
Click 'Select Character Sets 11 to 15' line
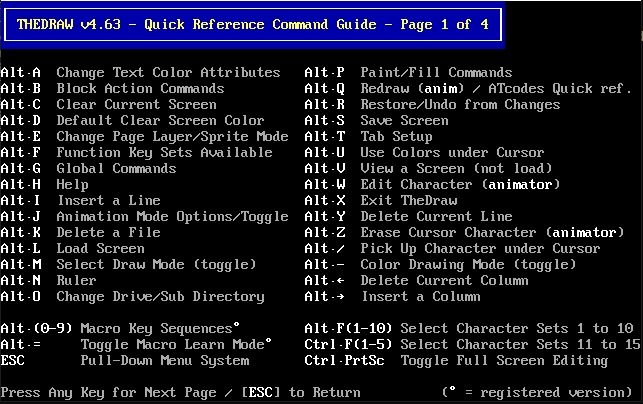520,345
